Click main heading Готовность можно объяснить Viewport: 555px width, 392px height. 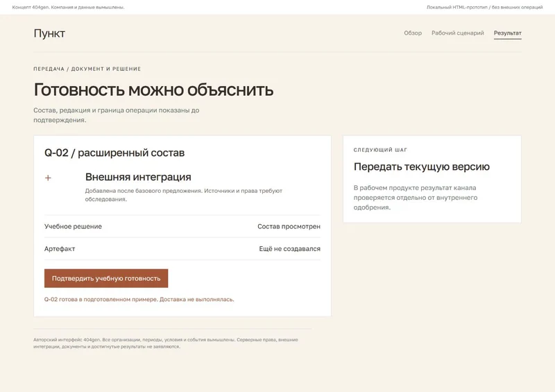coord(153,90)
